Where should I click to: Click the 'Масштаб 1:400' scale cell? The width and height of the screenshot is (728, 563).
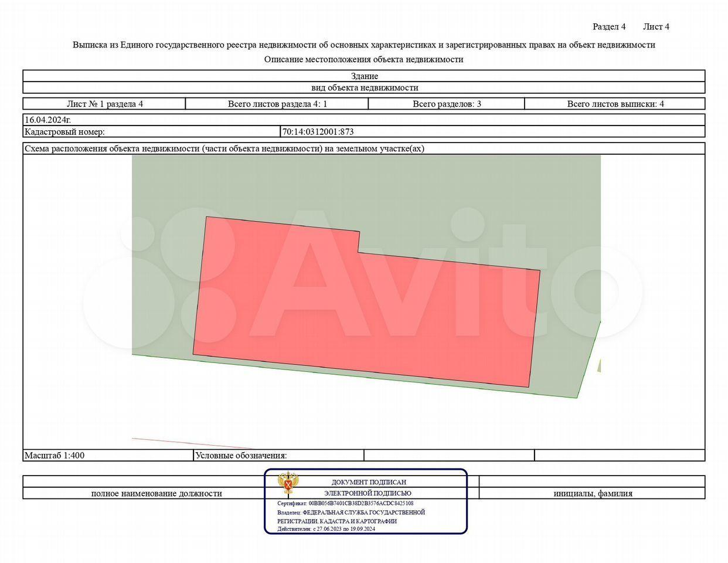55,455
